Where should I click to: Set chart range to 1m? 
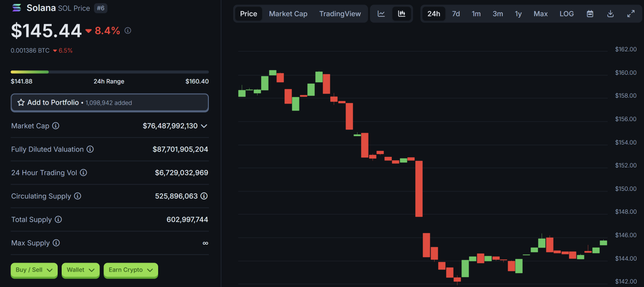476,14
